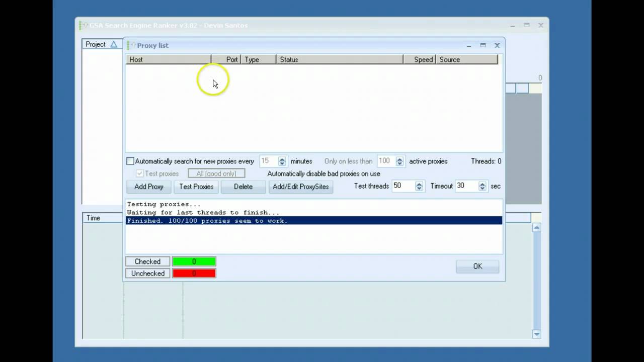Start testing with Test Proxies button
Viewport: 644px width, 362px height.
(x=196, y=187)
